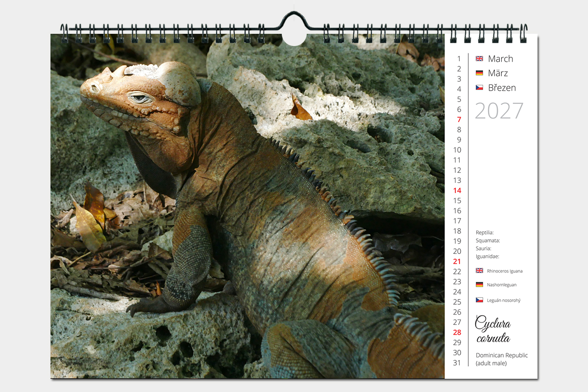Viewport: 588px width, 392px height.
Task: Click the UK flag beside Rhinoceros Iguana
Action: click(479, 270)
